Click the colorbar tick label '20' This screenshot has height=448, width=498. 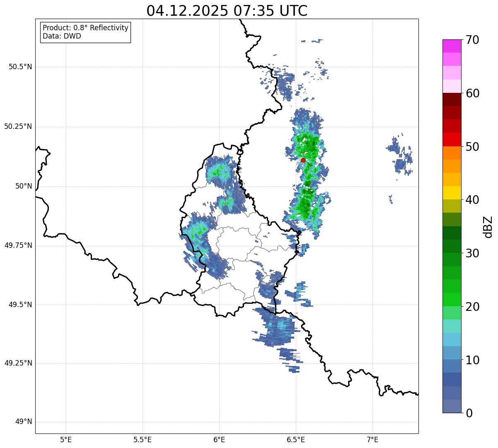click(x=472, y=307)
